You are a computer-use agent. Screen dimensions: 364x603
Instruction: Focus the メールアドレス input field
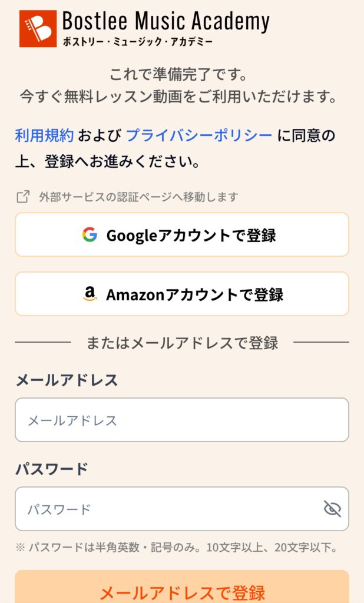[182, 420]
